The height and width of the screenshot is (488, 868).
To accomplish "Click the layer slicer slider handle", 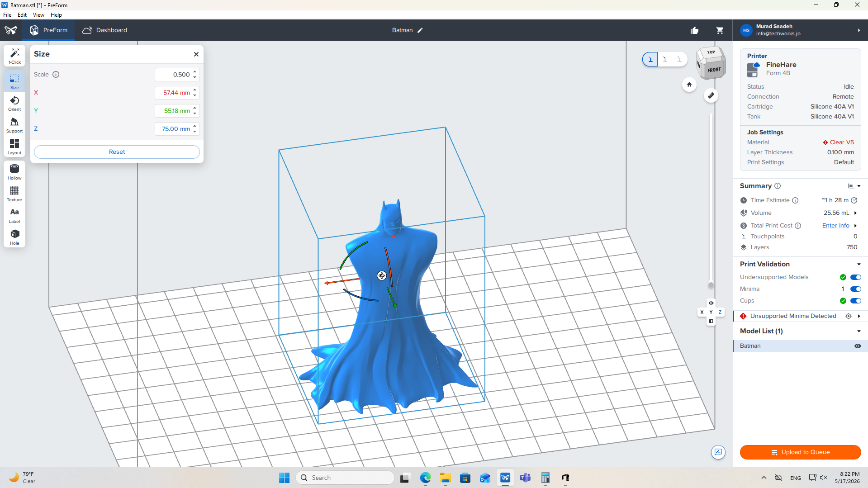I will pos(711,285).
